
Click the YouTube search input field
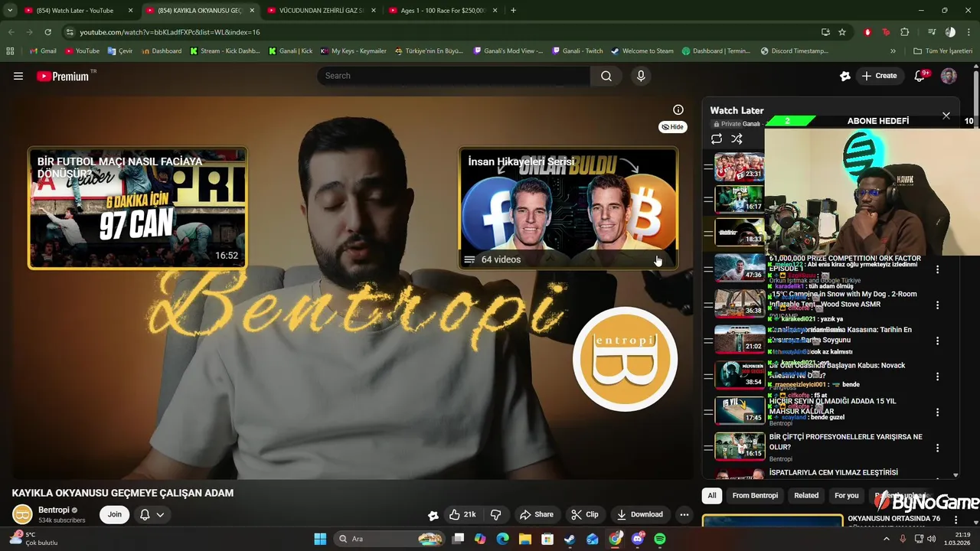[453, 76]
